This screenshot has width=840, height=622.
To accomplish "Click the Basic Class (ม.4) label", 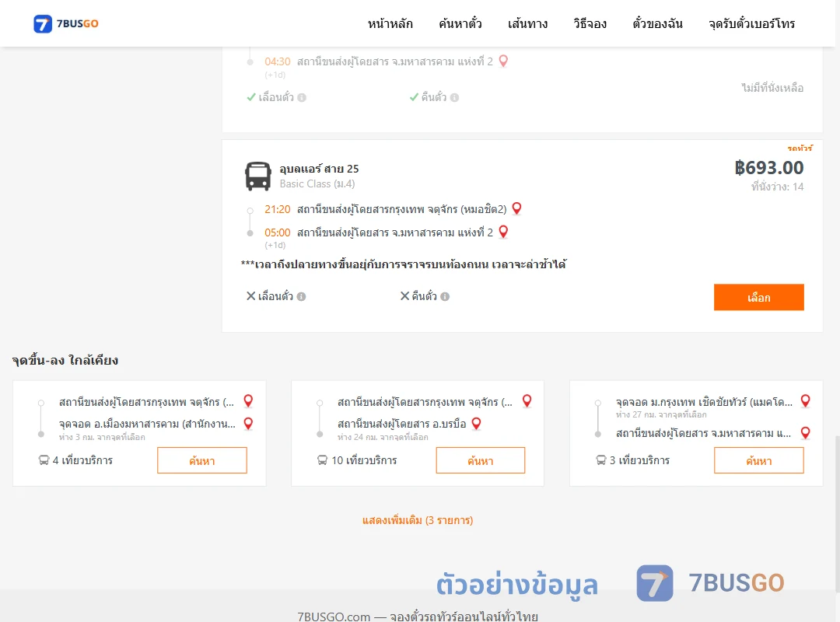I will pyautogui.click(x=317, y=183).
